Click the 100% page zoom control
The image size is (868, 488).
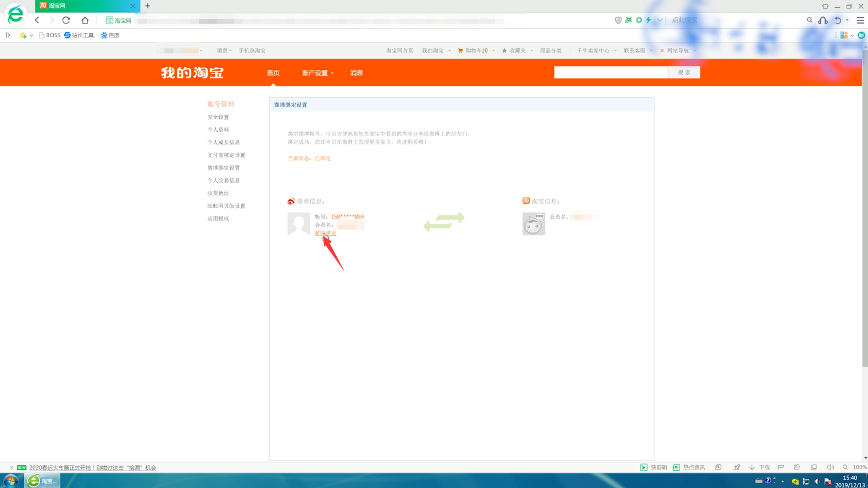855,468
